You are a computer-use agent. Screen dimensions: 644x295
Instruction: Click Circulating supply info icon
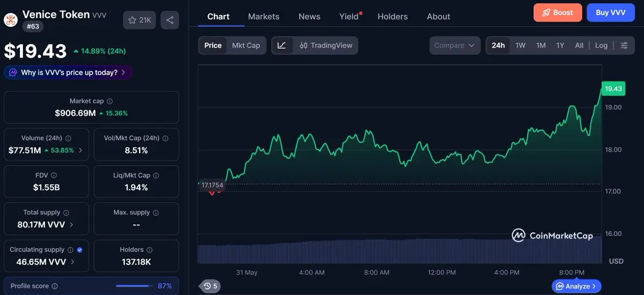[x=70, y=250]
